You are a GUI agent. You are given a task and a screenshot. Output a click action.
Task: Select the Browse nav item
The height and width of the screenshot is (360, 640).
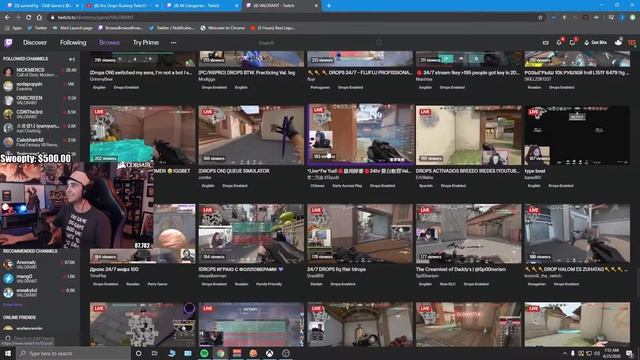109,42
